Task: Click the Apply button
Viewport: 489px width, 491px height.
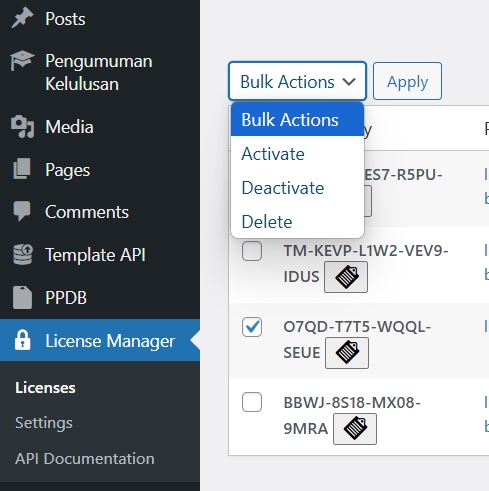Action: 407,81
